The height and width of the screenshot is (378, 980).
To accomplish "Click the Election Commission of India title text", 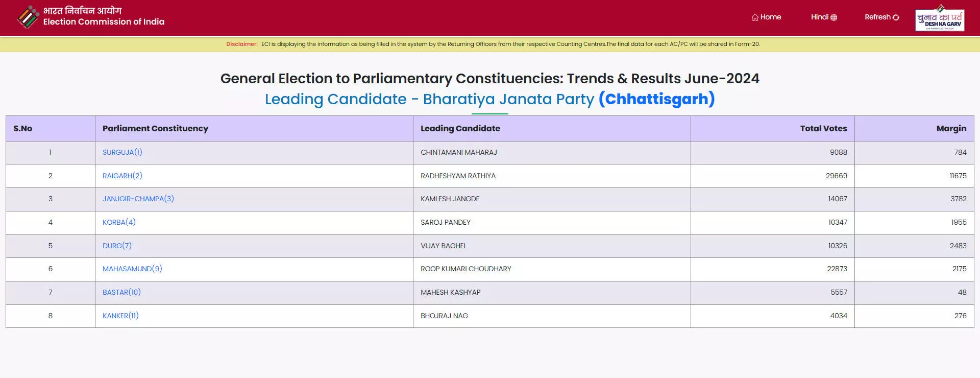I will click(x=104, y=21).
